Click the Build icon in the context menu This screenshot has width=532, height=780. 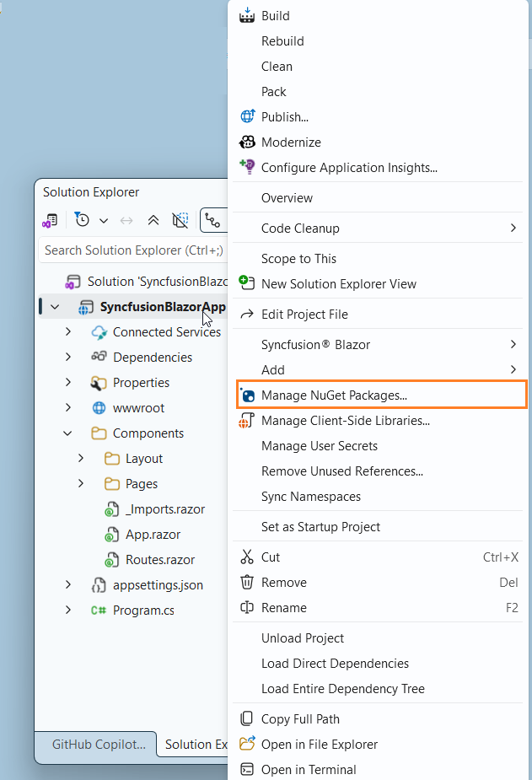point(247,15)
